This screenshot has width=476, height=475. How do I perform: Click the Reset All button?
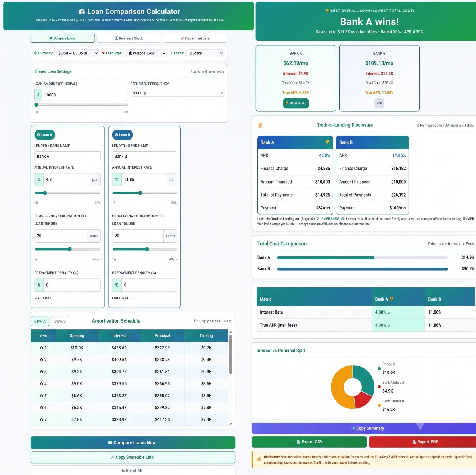tap(133, 471)
